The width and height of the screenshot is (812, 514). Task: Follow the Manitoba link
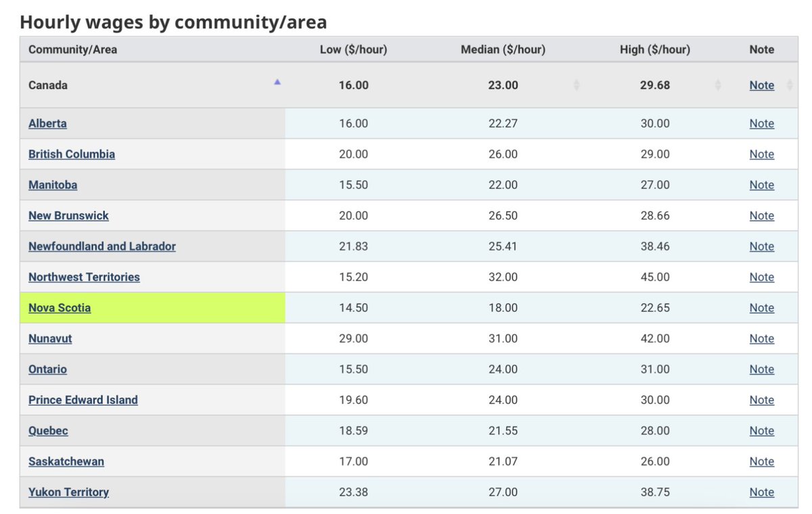(53, 185)
